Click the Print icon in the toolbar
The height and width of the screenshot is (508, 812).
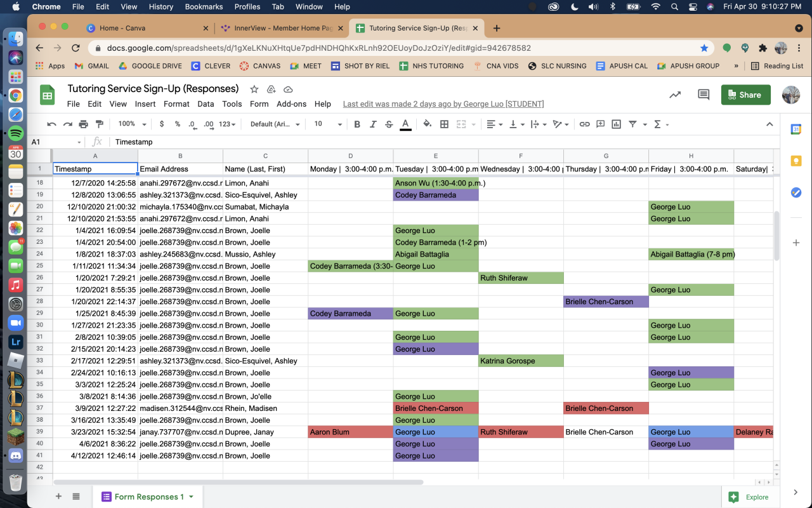[83, 124]
